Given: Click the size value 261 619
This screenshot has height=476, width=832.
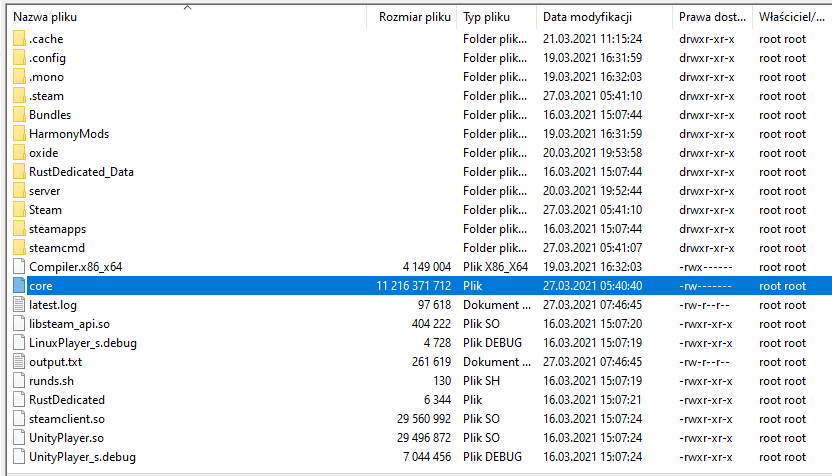Looking at the screenshot, I should (431, 362).
